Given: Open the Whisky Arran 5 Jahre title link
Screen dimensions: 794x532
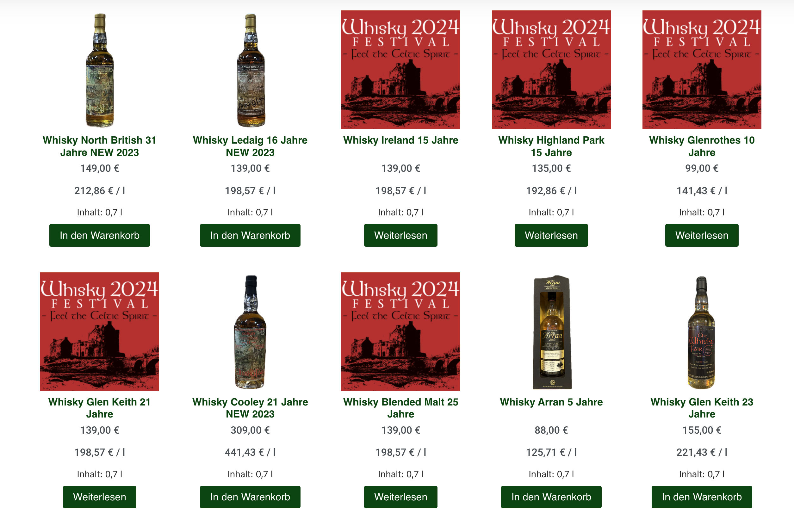Looking at the screenshot, I should [551, 402].
